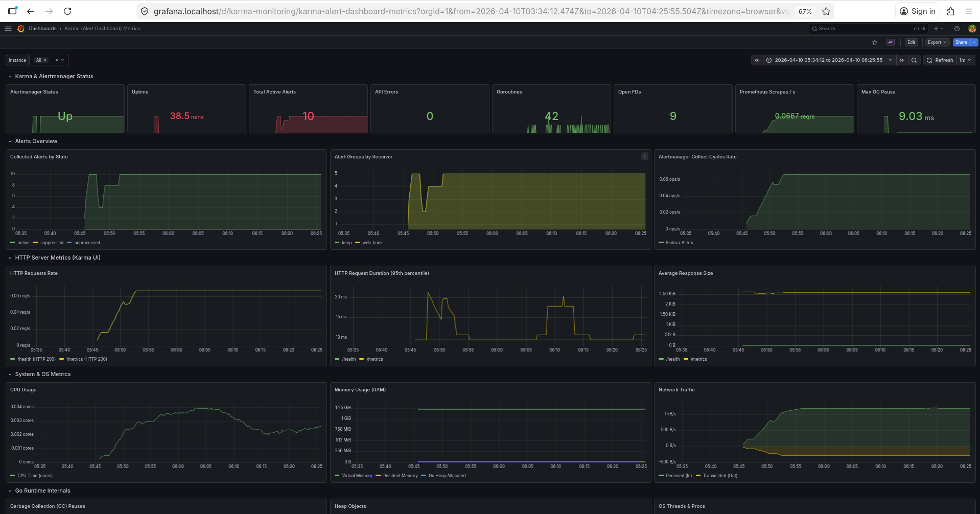This screenshot has width=980, height=514.
Task: Open the time range picker dropdown
Action: 829,60
